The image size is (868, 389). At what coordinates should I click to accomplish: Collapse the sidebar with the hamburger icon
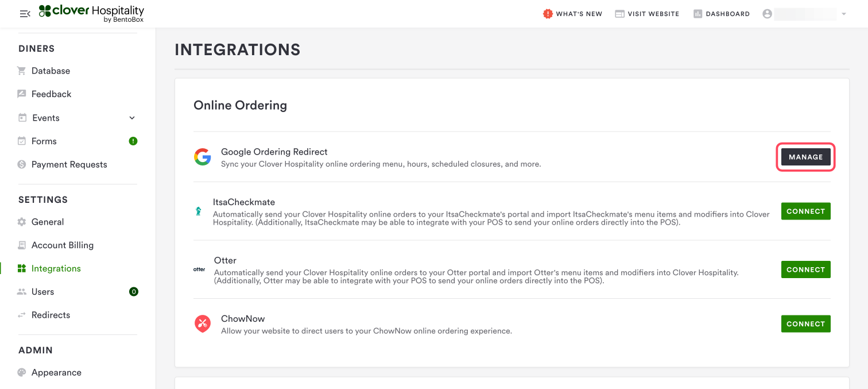tap(25, 14)
